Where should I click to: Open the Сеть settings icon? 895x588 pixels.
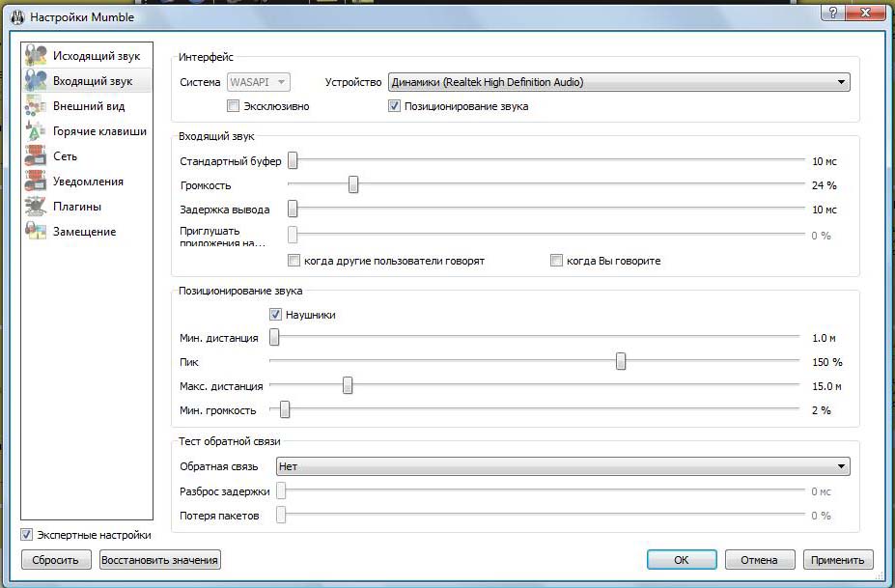point(36,156)
